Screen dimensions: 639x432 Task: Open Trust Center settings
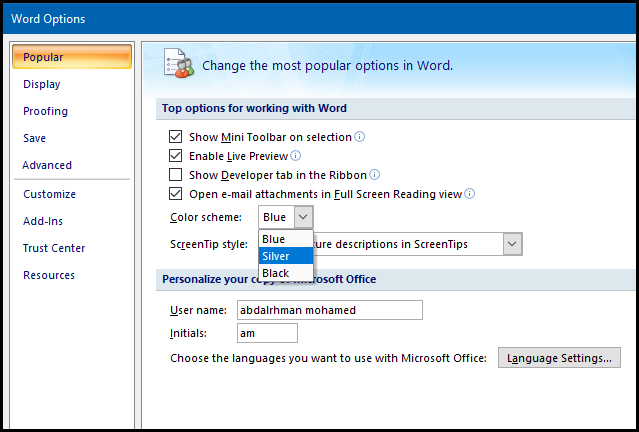tap(54, 248)
